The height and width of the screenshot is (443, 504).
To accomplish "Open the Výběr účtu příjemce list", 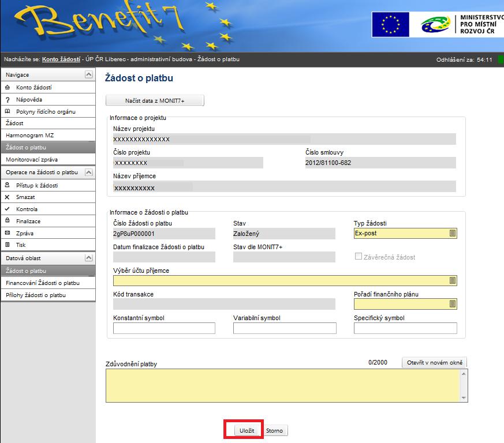I will click(453, 281).
